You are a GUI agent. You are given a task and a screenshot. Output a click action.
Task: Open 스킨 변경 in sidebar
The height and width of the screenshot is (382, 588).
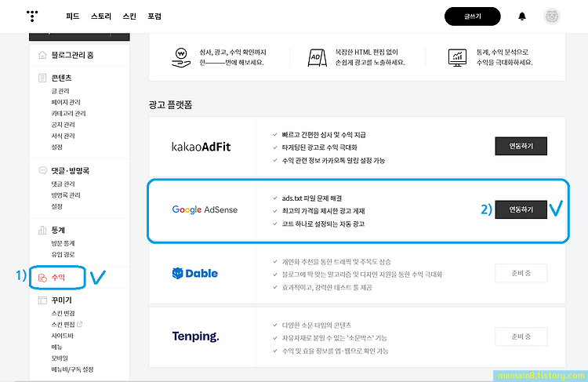[x=63, y=313]
